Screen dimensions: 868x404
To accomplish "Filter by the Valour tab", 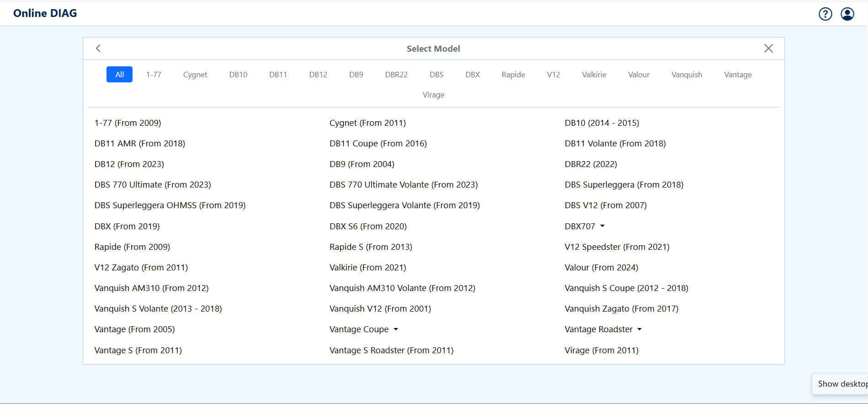I will point(639,75).
